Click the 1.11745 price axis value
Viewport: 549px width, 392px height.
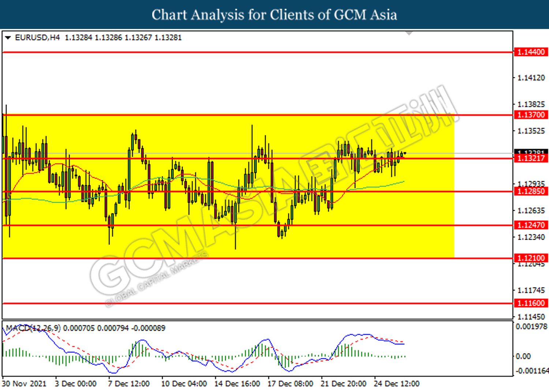pos(531,290)
